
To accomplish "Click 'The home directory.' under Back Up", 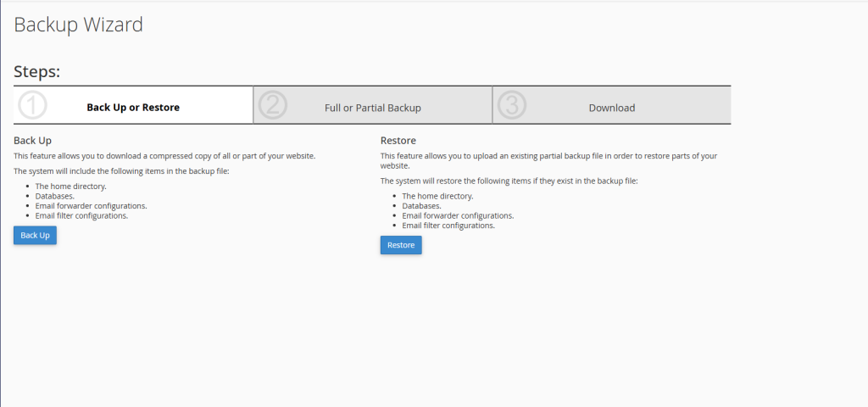I will click(x=71, y=186).
